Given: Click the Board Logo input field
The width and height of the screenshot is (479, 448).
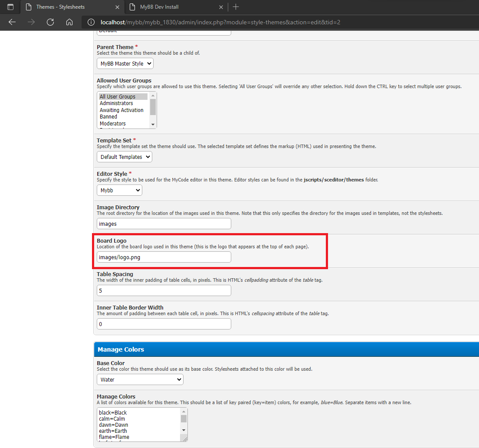Looking at the screenshot, I should (x=164, y=257).
